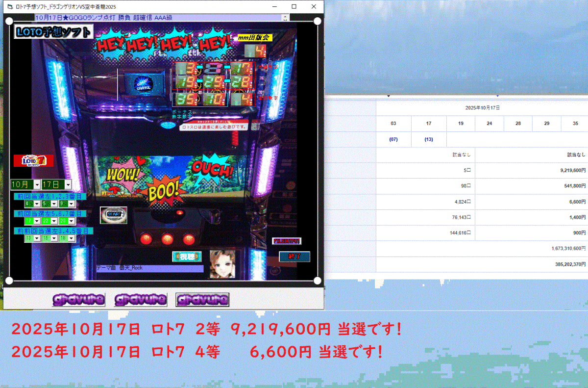Expand the dropdown showing value 22
Image resolution: width=588 pixels, height=388 pixels.
click(54, 221)
